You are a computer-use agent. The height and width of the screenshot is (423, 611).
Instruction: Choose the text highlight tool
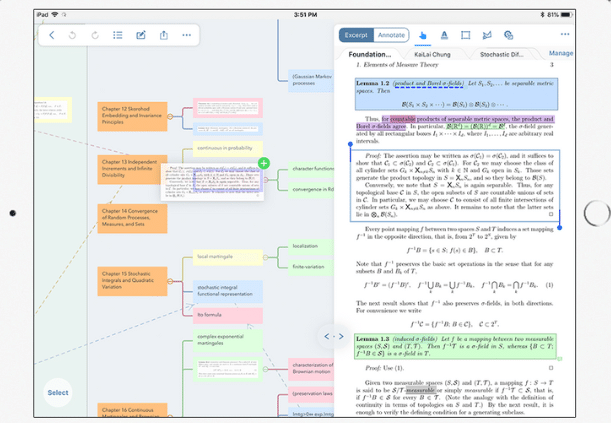[444, 35]
